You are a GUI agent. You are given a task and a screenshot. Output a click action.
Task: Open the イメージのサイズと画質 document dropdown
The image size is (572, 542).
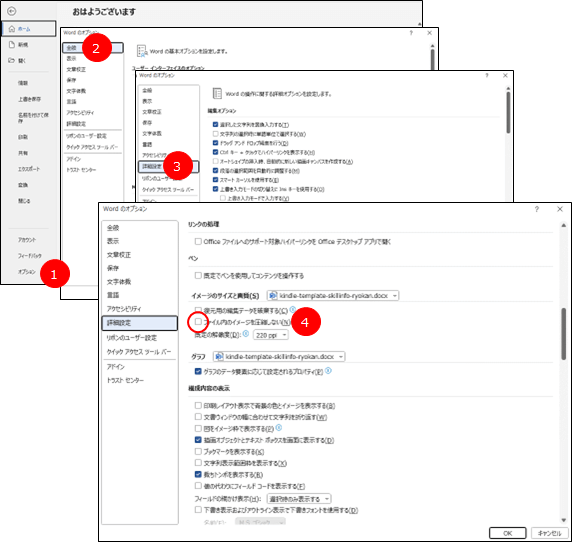(x=333, y=295)
